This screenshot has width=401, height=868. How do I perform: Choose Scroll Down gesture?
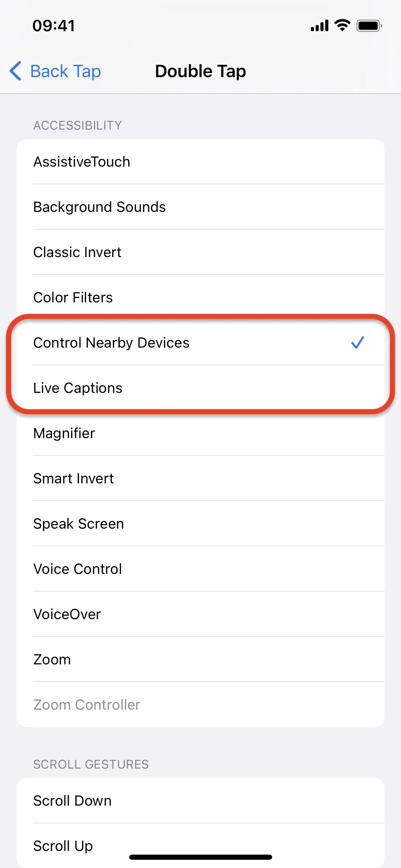click(x=200, y=800)
